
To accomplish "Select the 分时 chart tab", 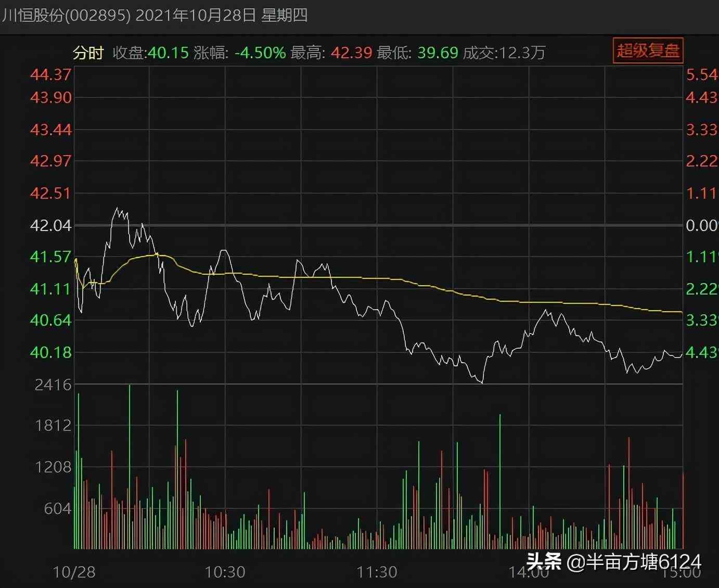I will tap(88, 53).
